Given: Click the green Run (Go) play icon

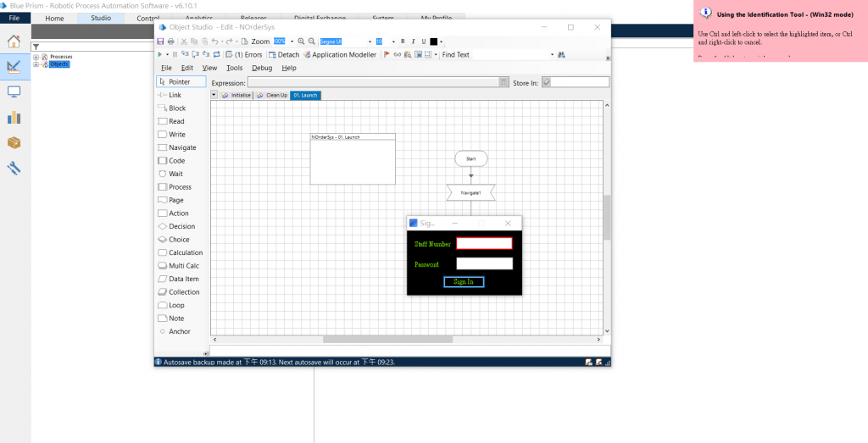Looking at the screenshot, I should 160,54.
